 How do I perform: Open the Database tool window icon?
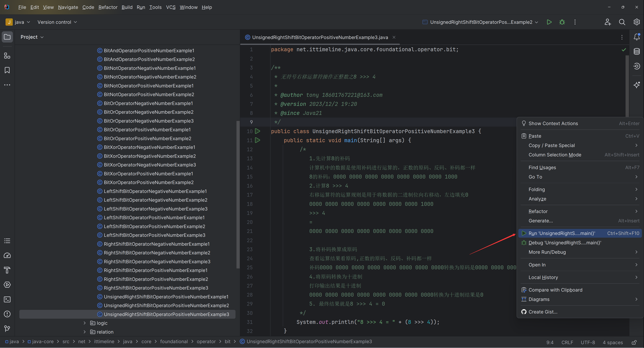[636, 51]
